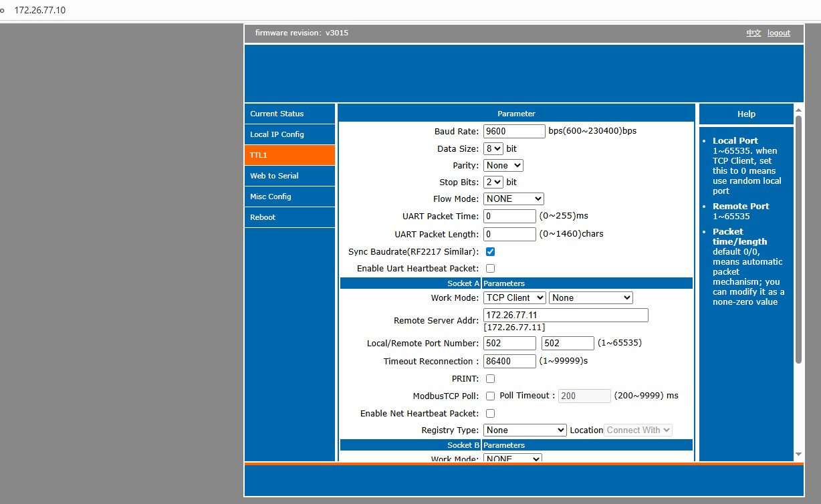Switch language with the 中文 link

pos(753,33)
